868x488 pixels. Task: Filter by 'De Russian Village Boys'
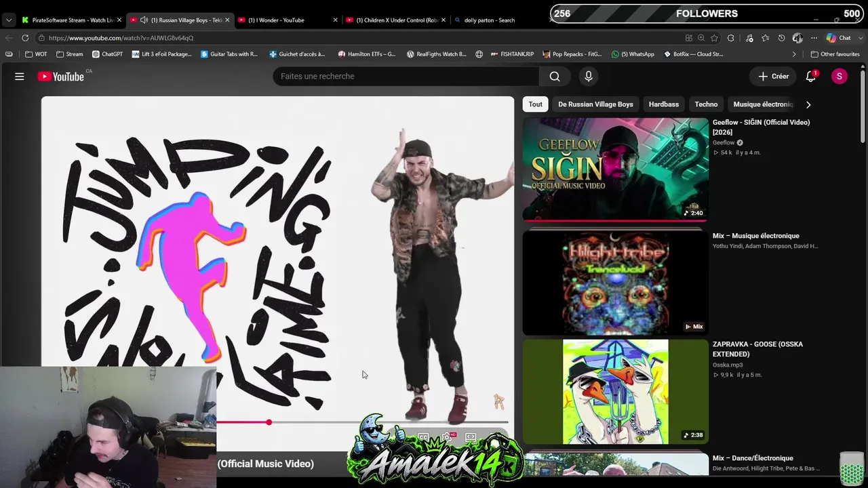(x=595, y=104)
